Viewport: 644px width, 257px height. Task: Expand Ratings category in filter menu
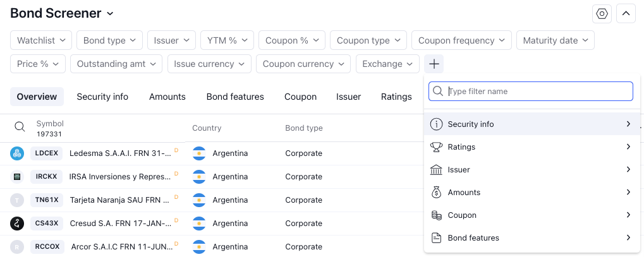532,147
